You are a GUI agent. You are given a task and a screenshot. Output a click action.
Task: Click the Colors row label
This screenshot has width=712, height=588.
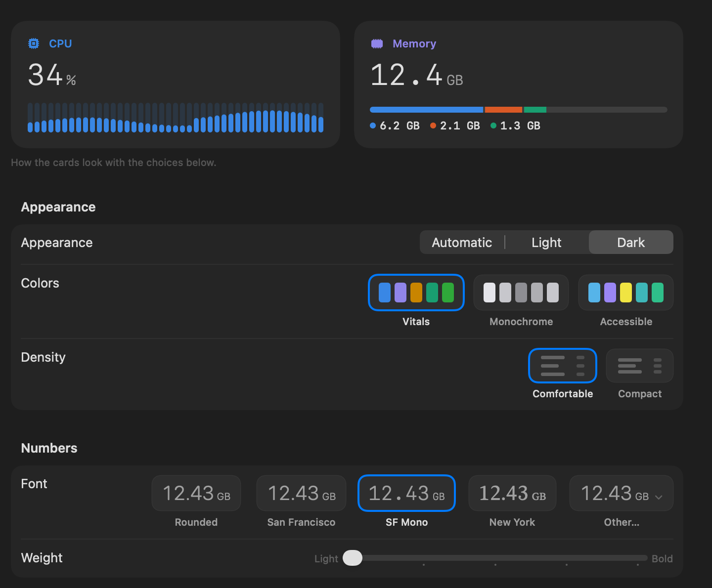(x=40, y=283)
